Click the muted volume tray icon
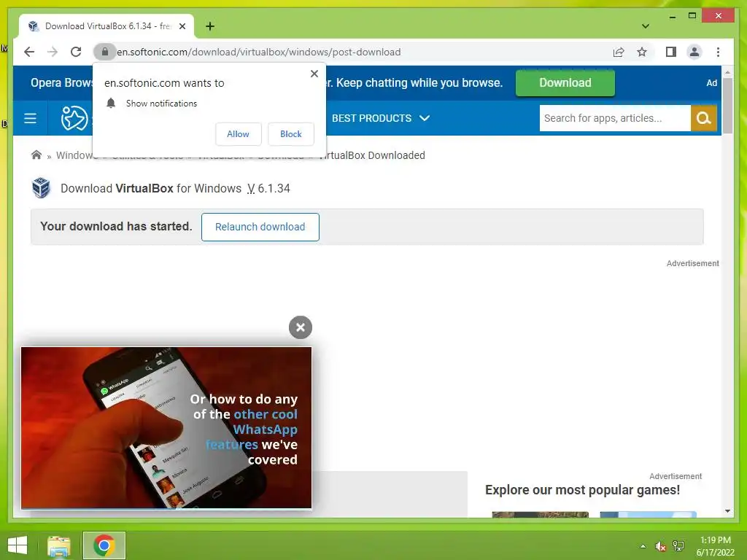The image size is (747, 560). point(660,547)
